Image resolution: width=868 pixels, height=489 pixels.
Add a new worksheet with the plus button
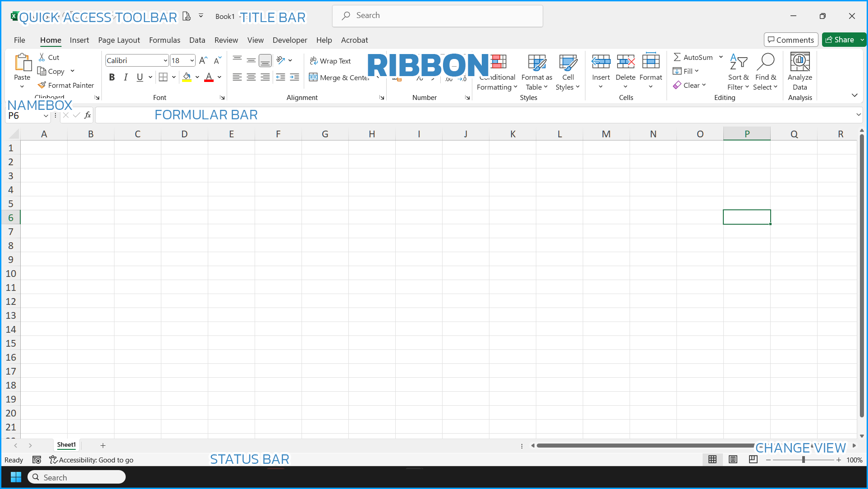(103, 445)
